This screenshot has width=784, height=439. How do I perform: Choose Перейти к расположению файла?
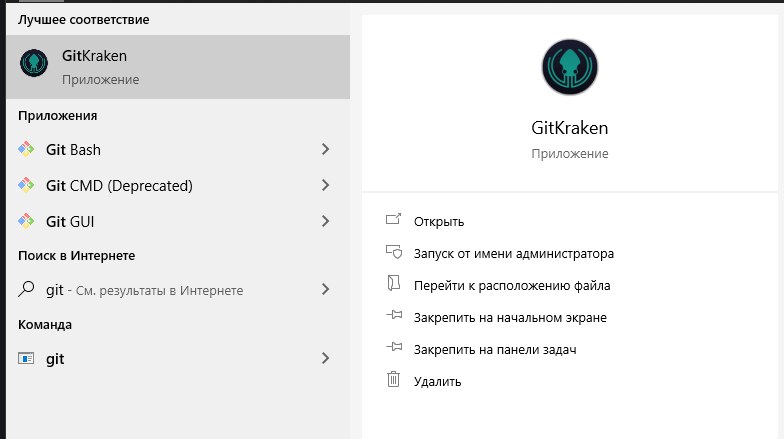click(512, 286)
